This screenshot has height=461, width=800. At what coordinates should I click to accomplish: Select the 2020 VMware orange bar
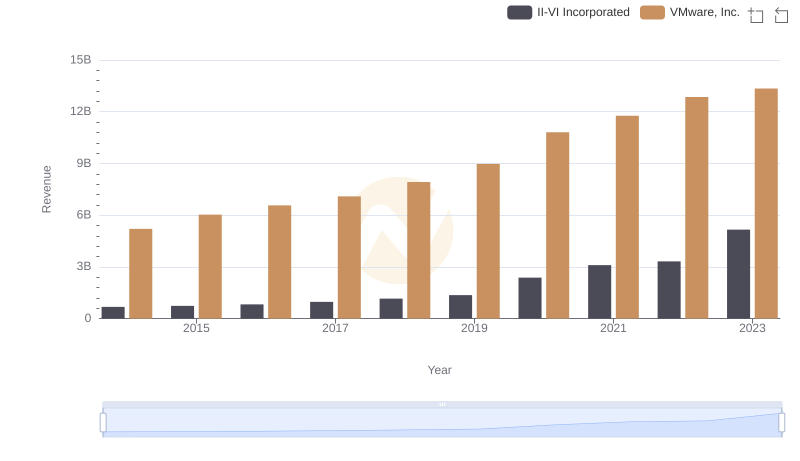558,225
